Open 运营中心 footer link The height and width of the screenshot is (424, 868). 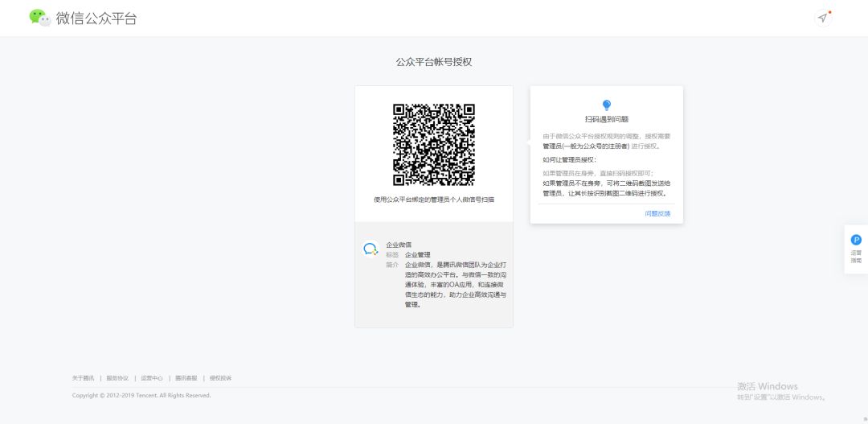coord(152,378)
